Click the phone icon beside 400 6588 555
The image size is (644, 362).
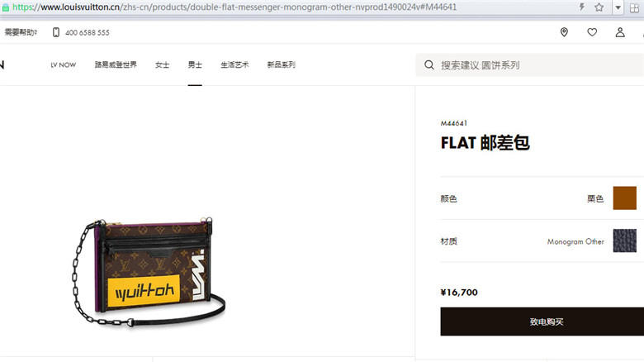click(x=56, y=32)
